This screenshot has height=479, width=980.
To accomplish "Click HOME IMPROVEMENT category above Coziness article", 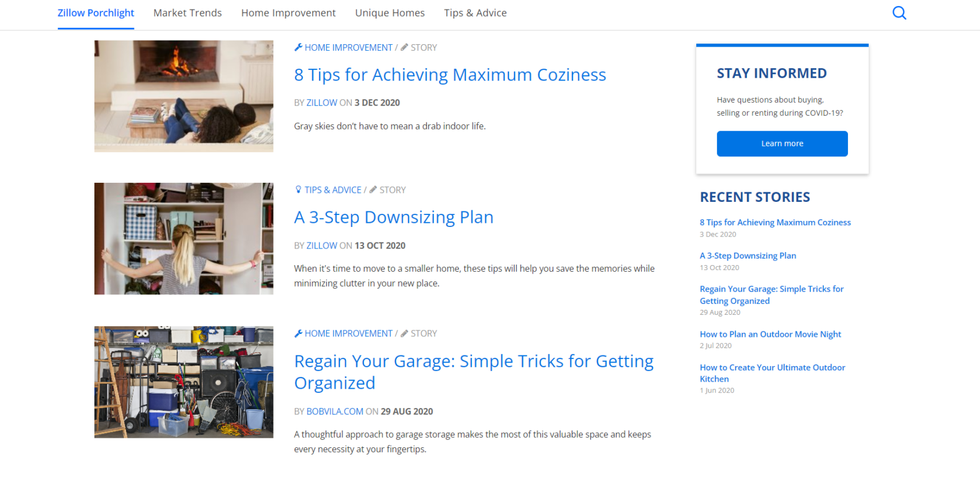I will 348,47.
